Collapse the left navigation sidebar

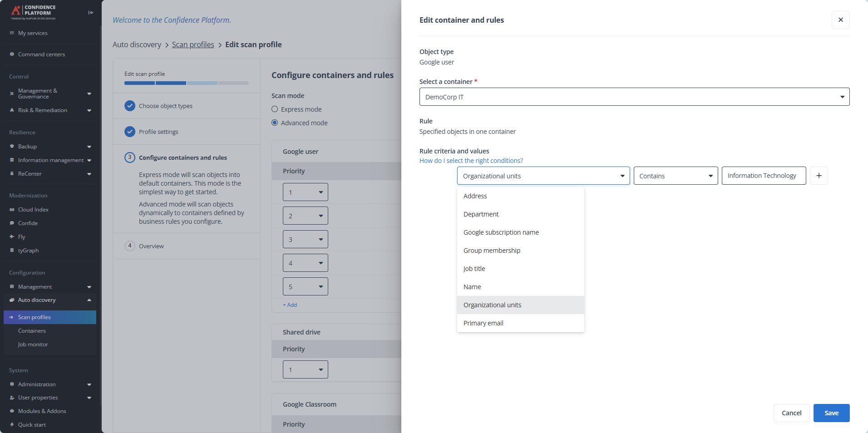(90, 12)
